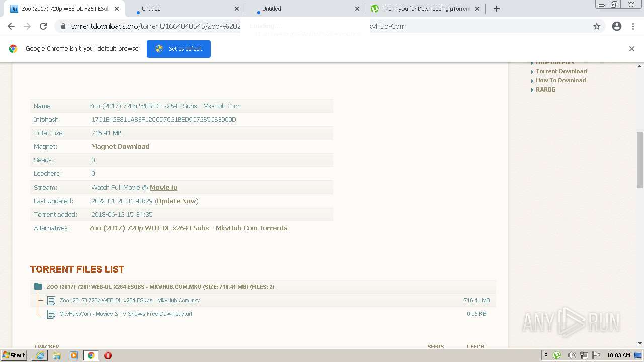Click the µTorrent system tray icon

(557, 355)
